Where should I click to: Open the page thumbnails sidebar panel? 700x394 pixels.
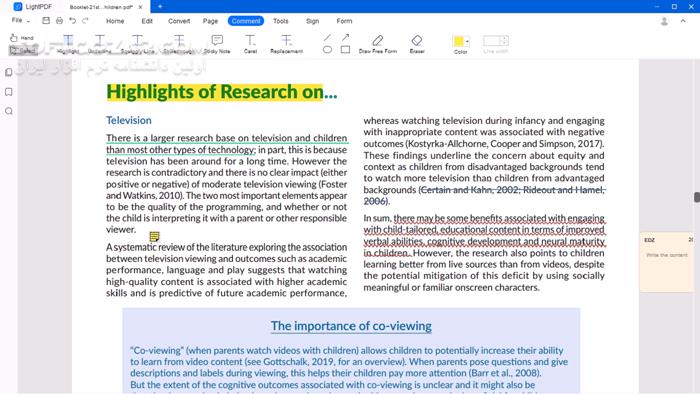tap(8, 72)
